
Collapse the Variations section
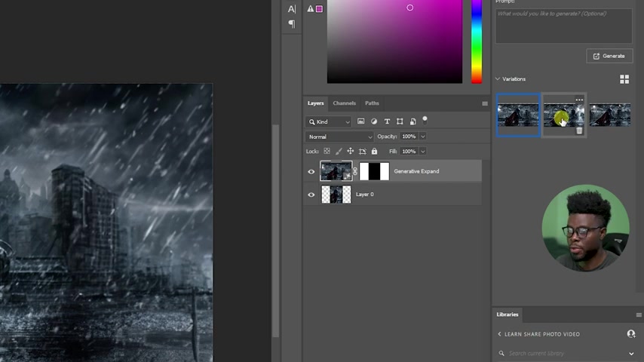click(x=498, y=79)
